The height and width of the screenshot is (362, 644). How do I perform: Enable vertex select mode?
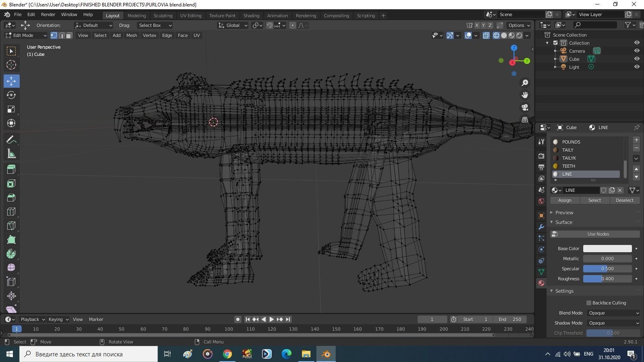(54, 35)
